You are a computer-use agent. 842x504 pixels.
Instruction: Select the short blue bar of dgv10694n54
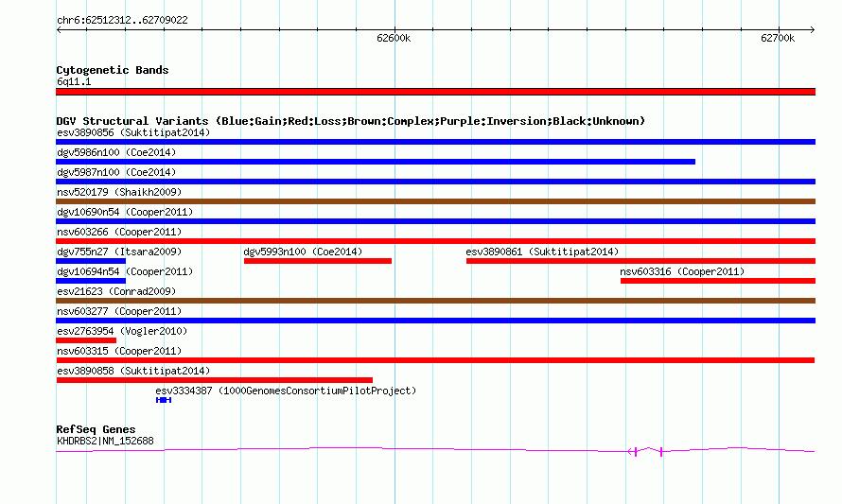[x=91, y=281]
